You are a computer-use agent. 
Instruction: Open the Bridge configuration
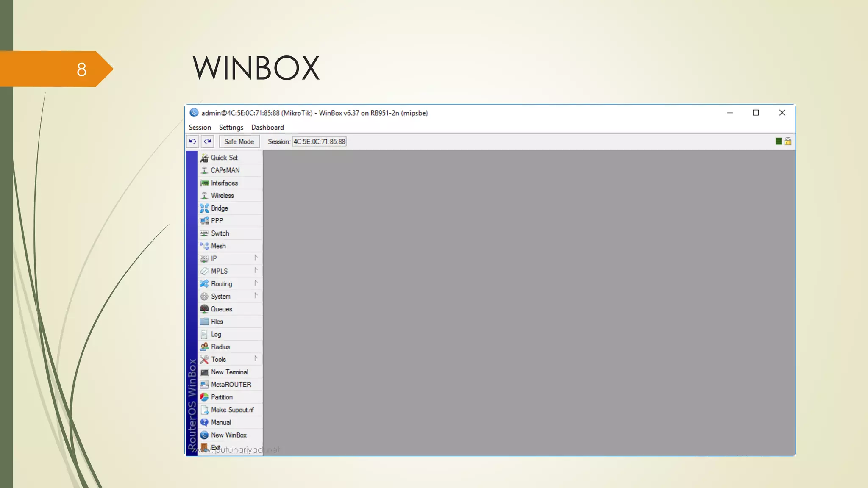pos(230,208)
